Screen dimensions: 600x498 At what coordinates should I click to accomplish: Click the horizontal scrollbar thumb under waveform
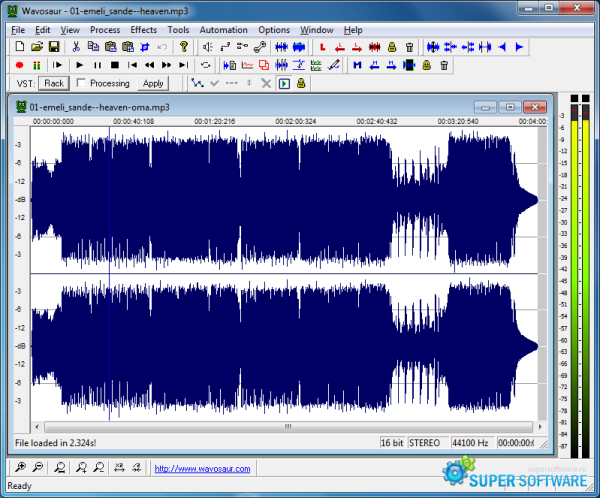[x=288, y=426]
